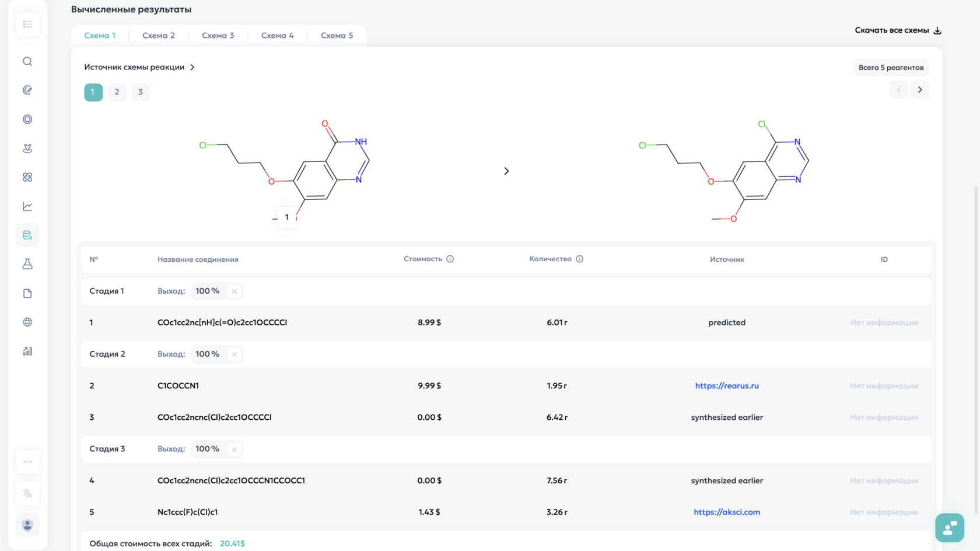Clear the yield value for Стадия 2

point(234,355)
